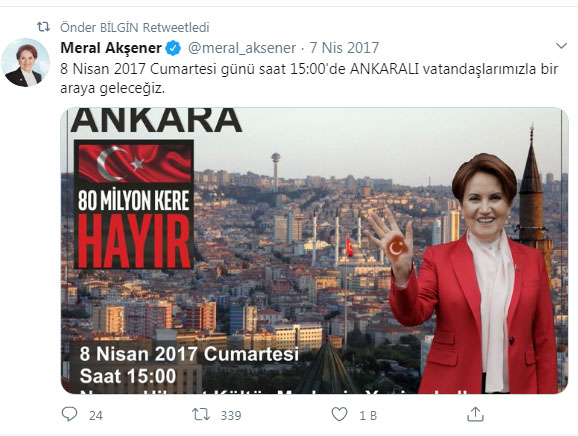Click the 1 B likes count
The width and height of the screenshot is (578, 436).
[368, 415]
